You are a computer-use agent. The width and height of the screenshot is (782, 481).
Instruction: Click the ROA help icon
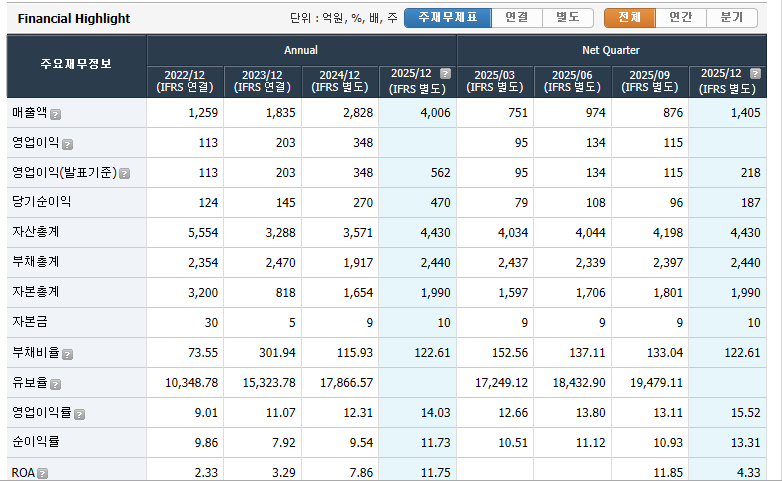coord(43,473)
